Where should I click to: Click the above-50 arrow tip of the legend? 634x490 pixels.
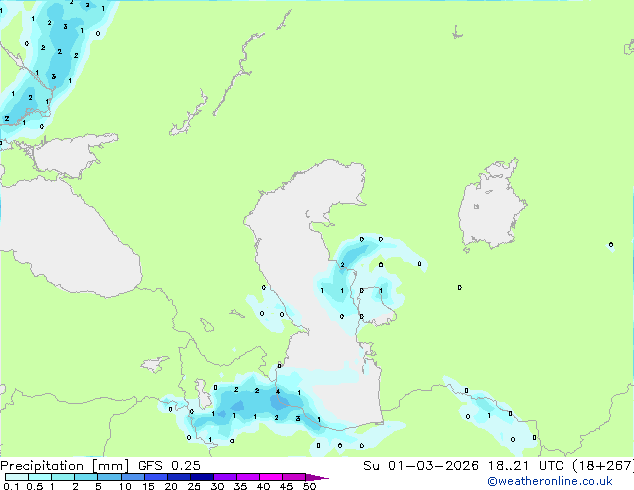click(317, 477)
